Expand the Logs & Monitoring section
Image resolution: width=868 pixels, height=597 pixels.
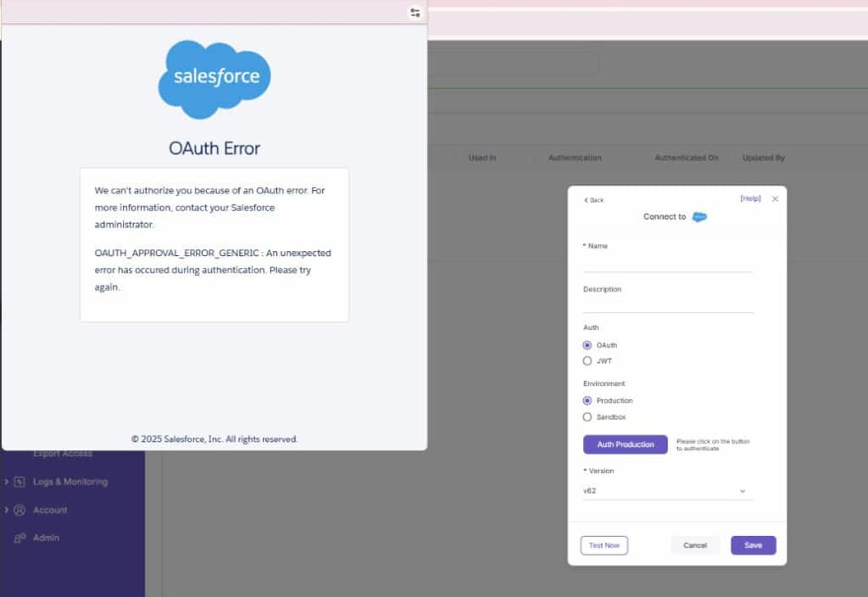pyautogui.click(x=7, y=482)
